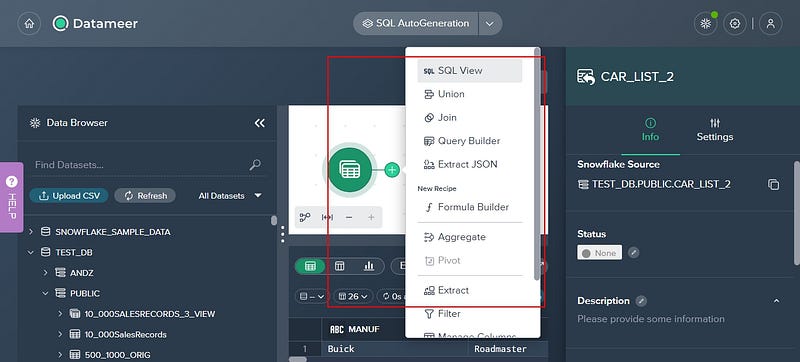Zoom in the flow canvas
The height and width of the screenshot is (362, 800).
click(371, 217)
